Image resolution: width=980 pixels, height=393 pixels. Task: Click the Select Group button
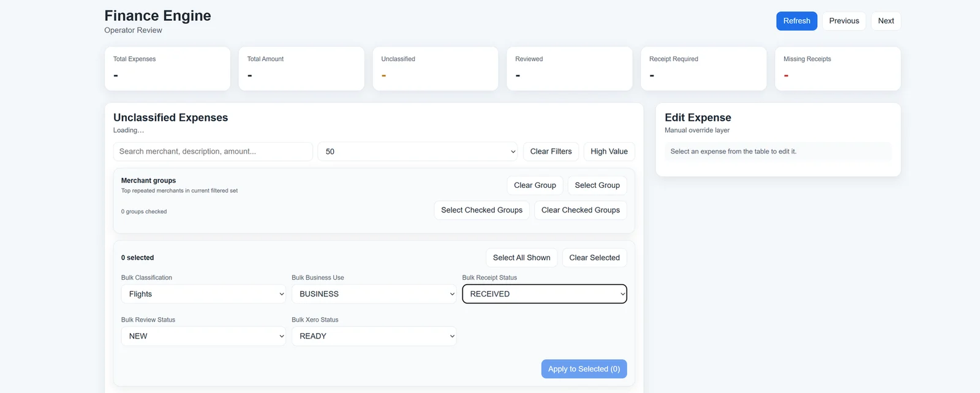point(597,185)
